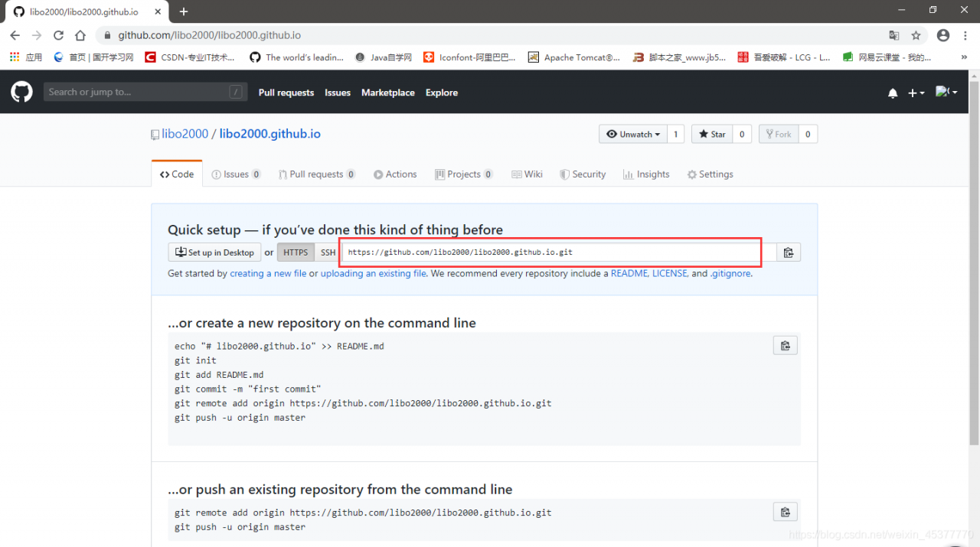Open the 应用 apps bookmark
The width and height of the screenshot is (980, 547).
pos(26,57)
